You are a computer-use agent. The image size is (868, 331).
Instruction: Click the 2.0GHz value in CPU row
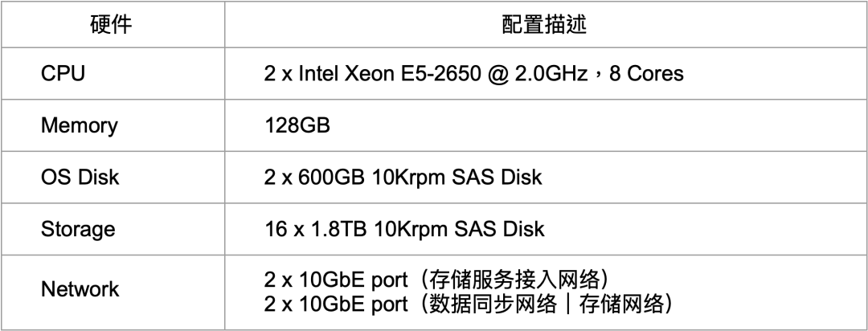point(546,75)
